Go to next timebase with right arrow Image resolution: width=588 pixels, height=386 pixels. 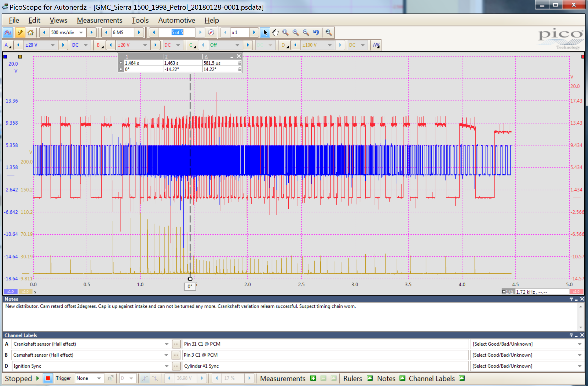(x=91, y=33)
